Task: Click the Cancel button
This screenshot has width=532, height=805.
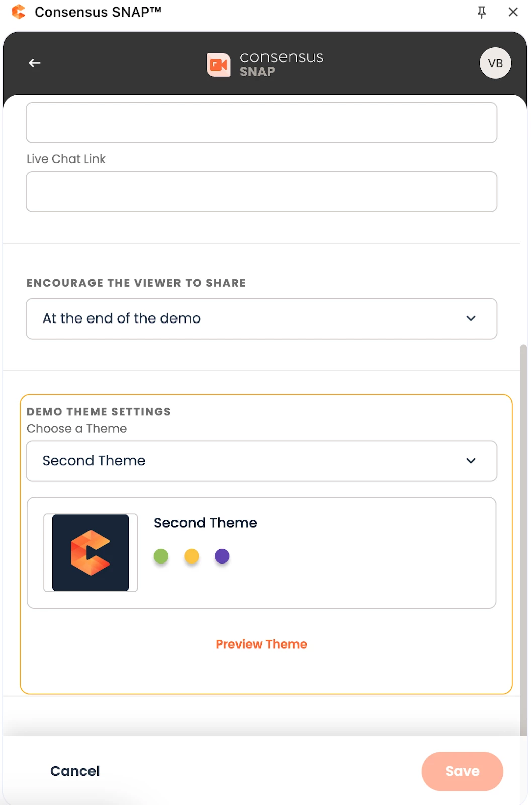Action: click(x=75, y=771)
